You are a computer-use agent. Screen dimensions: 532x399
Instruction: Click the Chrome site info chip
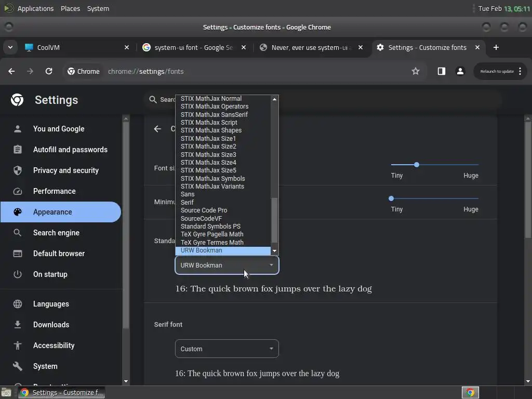coord(84,71)
